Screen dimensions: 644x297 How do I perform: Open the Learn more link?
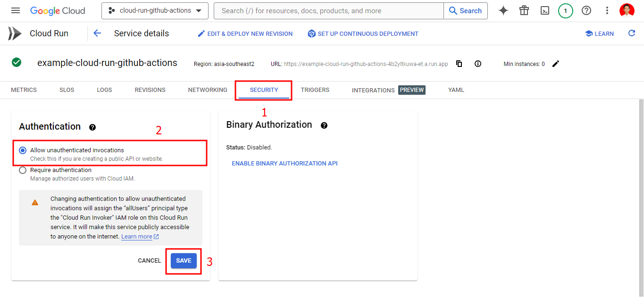pos(137,237)
